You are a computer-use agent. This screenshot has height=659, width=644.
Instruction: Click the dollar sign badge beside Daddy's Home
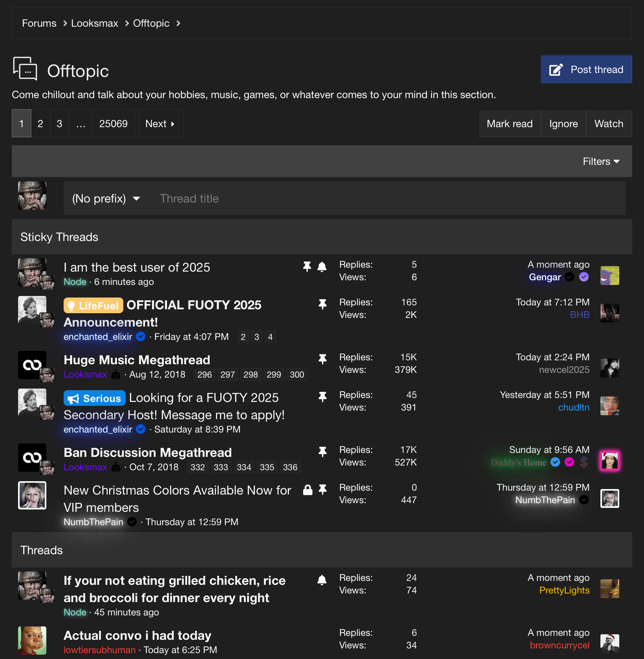(584, 462)
